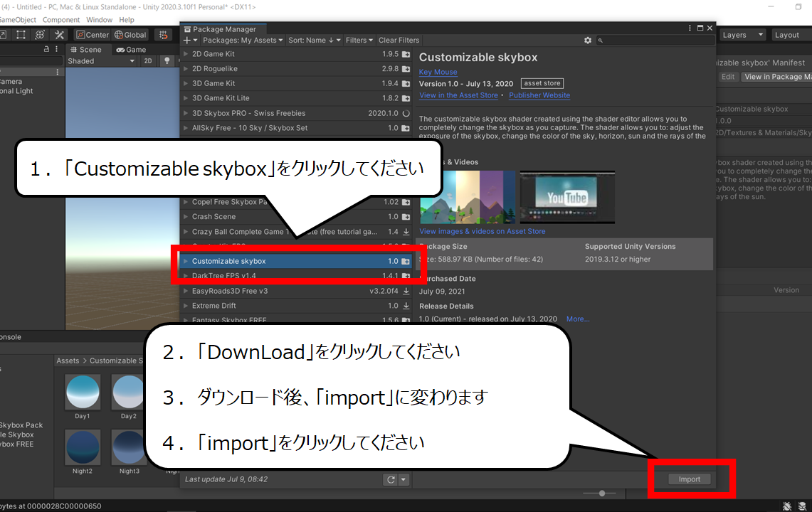The width and height of the screenshot is (812, 512).
Task: Click the Edit button in Inspector
Action: click(728, 77)
